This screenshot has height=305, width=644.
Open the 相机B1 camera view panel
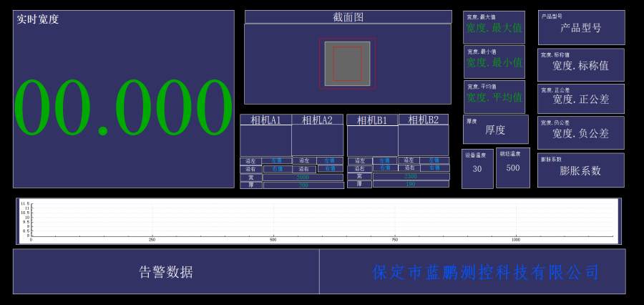click(x=372, y=140)
